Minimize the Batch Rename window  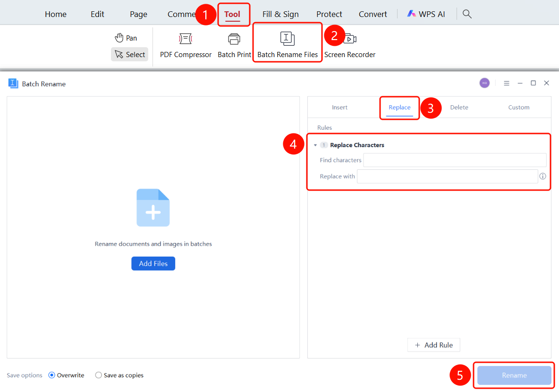click(x=520, y=83)
